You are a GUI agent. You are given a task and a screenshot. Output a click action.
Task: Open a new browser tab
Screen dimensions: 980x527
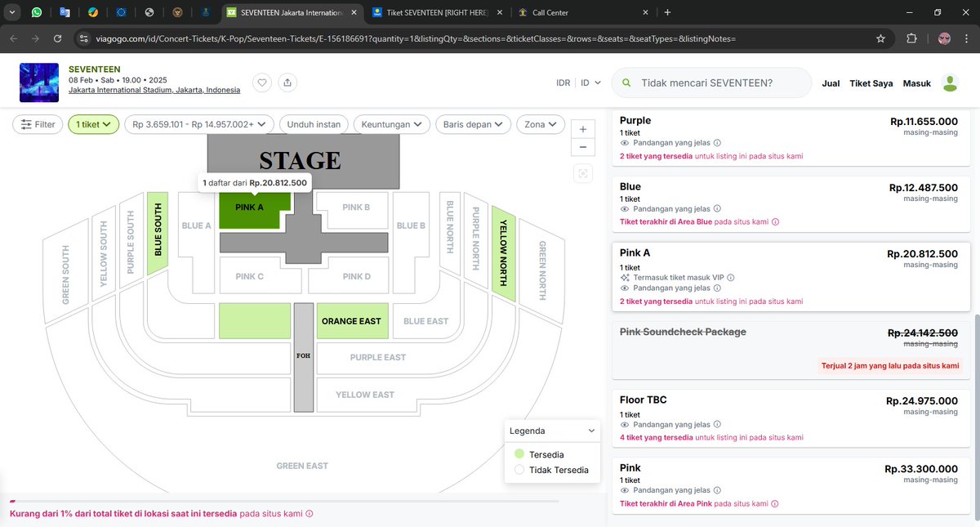click(667, 12)
